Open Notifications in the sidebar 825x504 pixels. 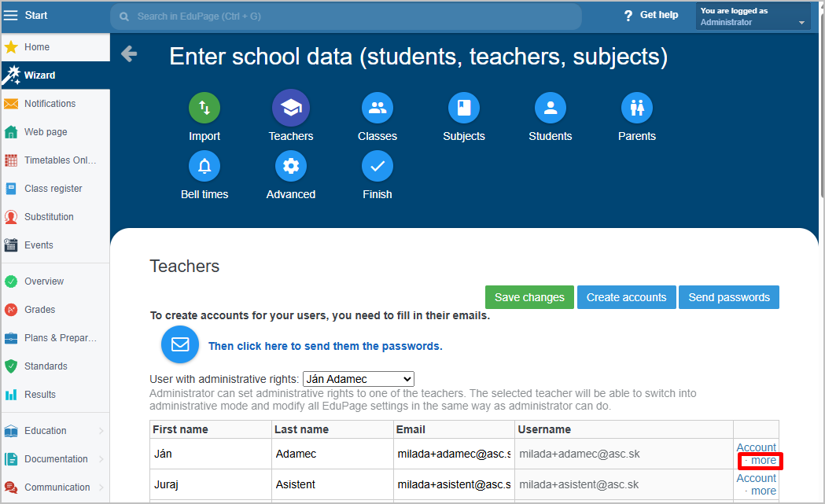(50, 104)
